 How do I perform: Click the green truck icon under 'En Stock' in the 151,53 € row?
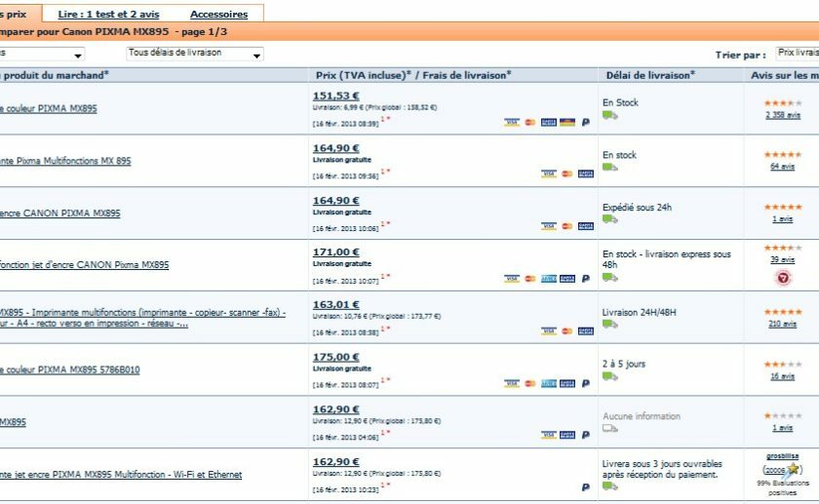coord(609,115)
